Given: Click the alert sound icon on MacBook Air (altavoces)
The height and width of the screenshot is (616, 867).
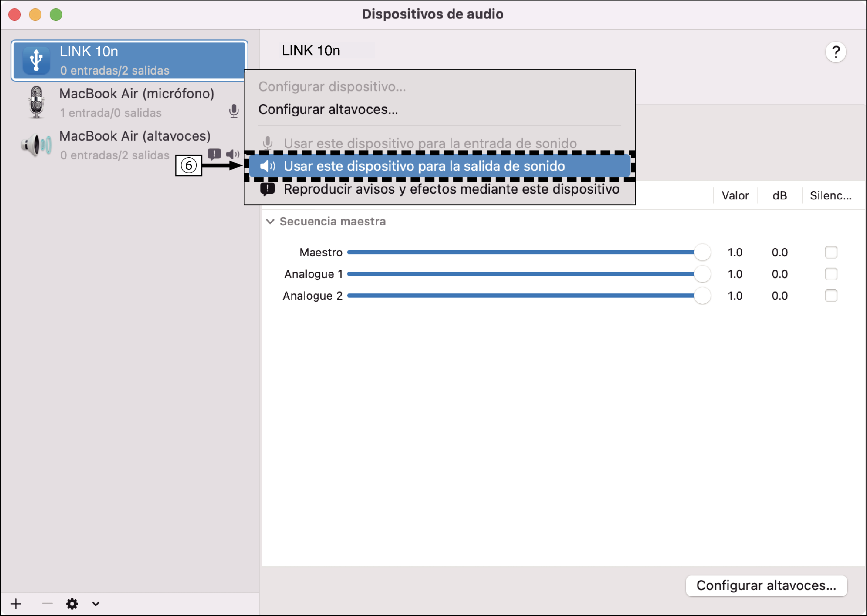Looking at the screenshot, I should click(x=215, y=154).
